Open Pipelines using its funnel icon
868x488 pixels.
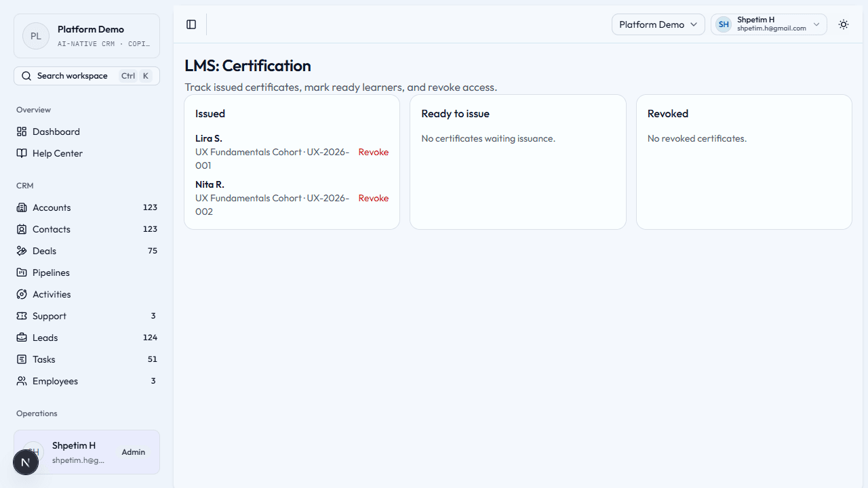point(22,272)
